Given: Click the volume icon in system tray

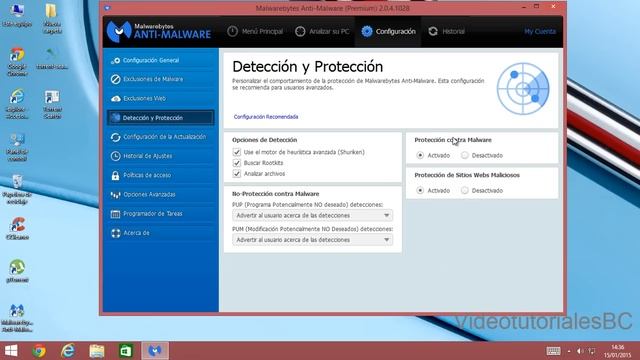Looking at the screenshot, I should 580,351.
